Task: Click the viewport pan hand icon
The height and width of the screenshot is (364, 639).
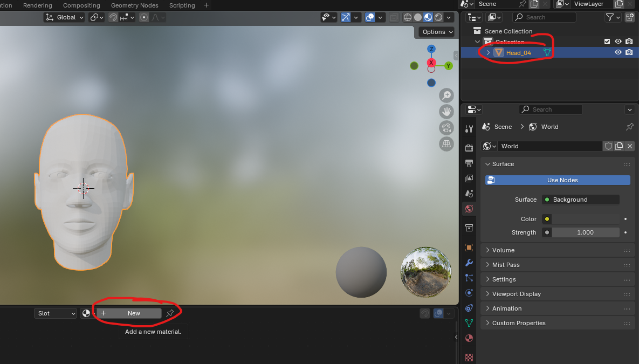Action: [x=446, y=111]
